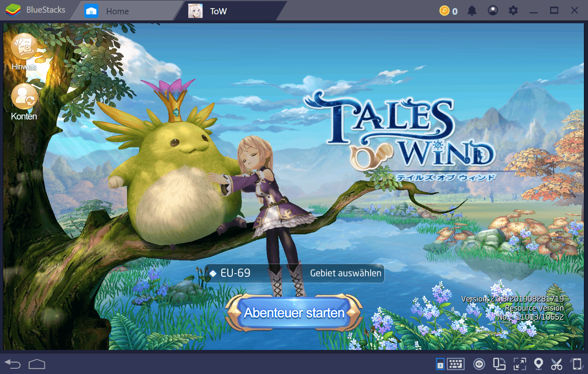Click the rotate or shake device icon
The image size is (588, 374).
(x=577, y=364)
